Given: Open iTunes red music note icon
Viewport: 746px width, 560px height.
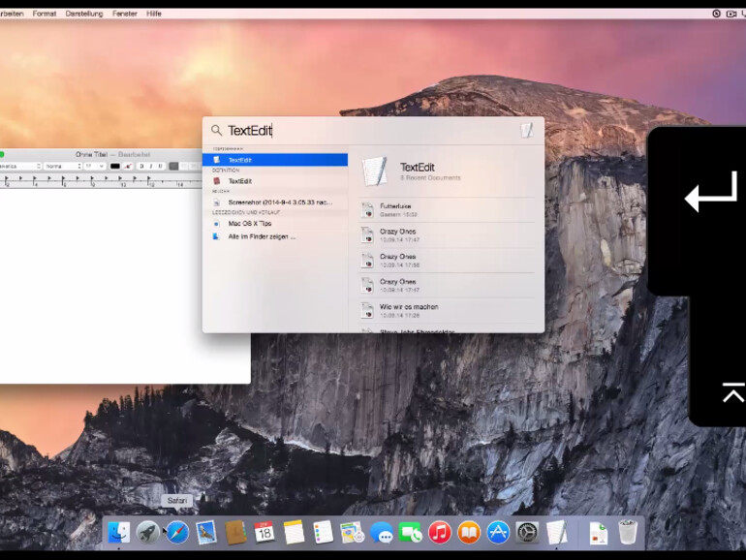Looking at the screenshot, I should [440, 532].
